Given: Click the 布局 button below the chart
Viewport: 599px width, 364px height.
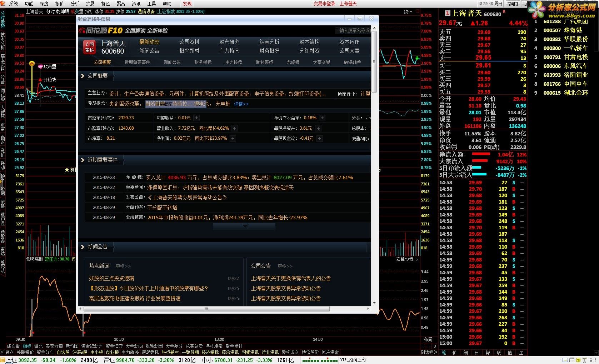Looking at the screenshot, I should [x=428, y=339].
